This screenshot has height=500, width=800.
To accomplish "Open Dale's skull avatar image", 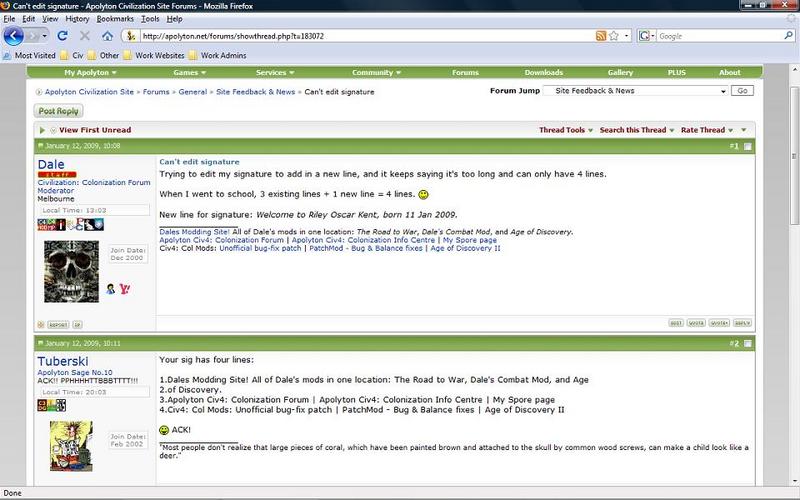I will 72,269.
